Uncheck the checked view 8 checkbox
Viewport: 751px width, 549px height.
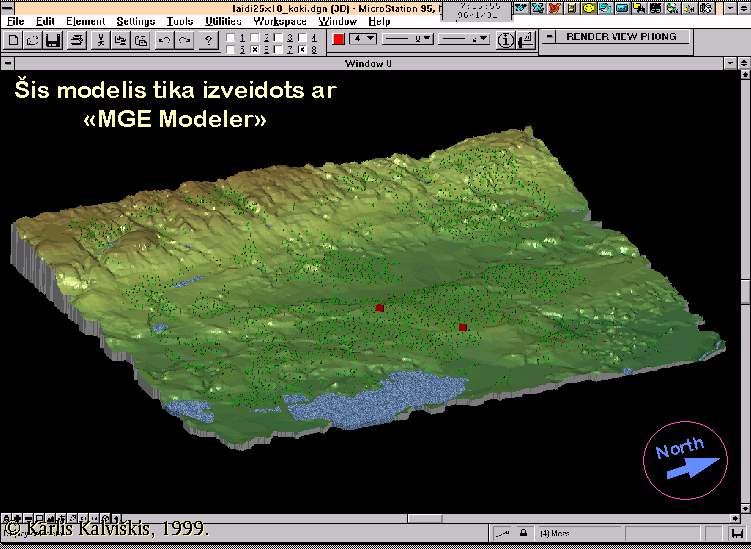303,49
